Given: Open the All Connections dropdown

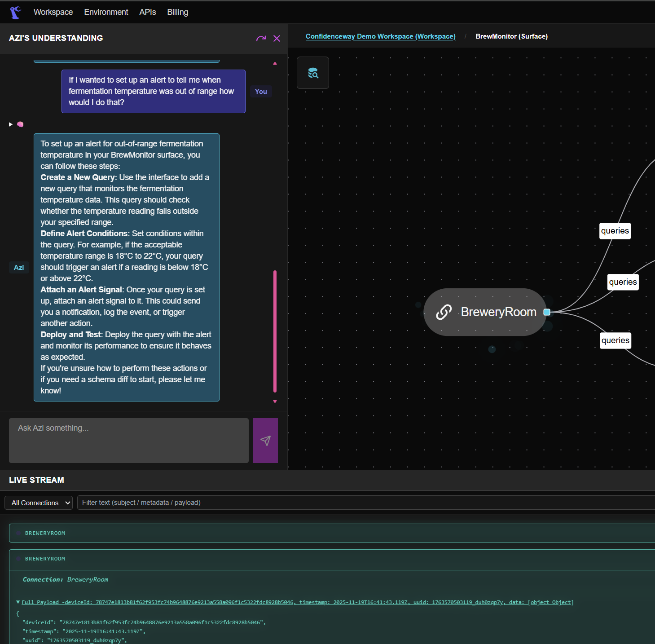Looking at the screenshot, I should 39,503.
